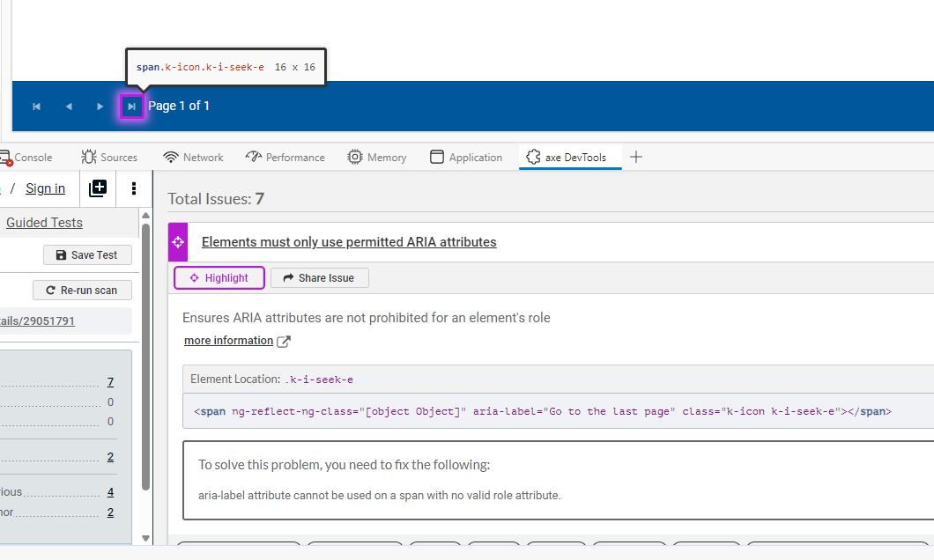The image size is (934, 560).
Task: Click the sidebar scrollbar down arrow
Action: click(145, 537)
